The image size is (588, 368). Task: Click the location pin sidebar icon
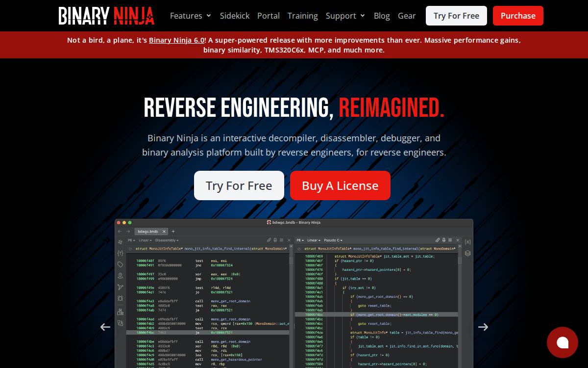[x=120, y=276]
